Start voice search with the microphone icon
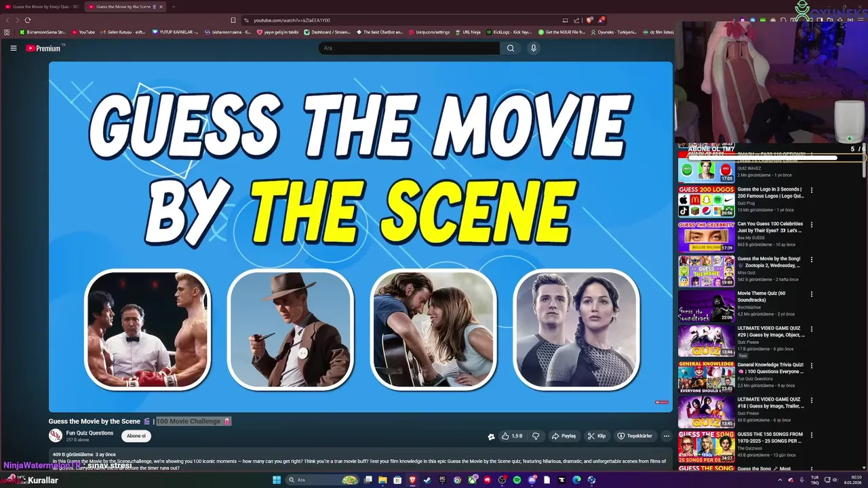 534,48
